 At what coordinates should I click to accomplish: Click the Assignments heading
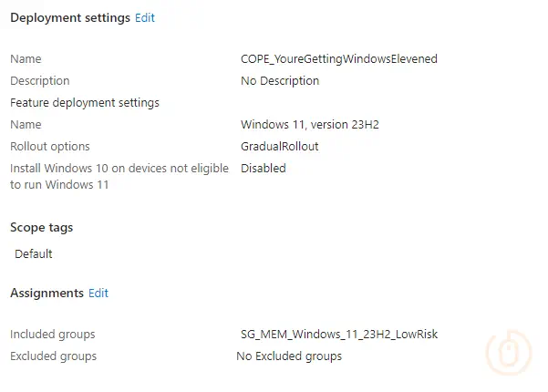click(47, 293)
